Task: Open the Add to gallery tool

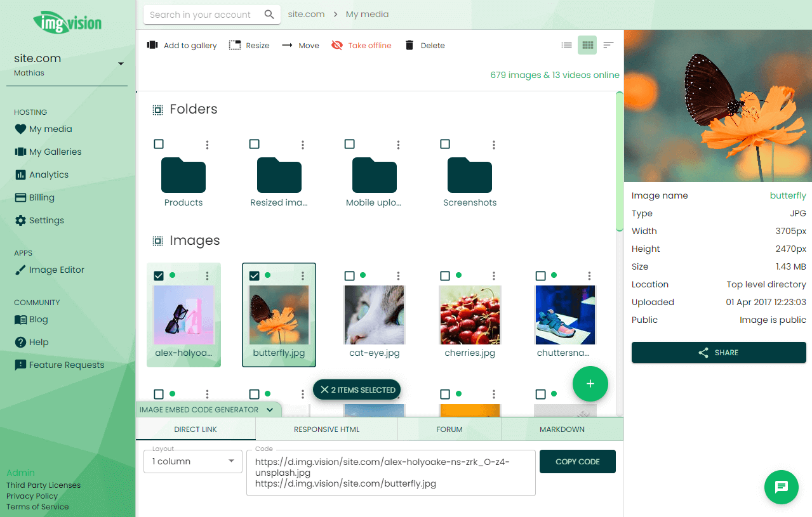Action: click(x=181, y=45)
